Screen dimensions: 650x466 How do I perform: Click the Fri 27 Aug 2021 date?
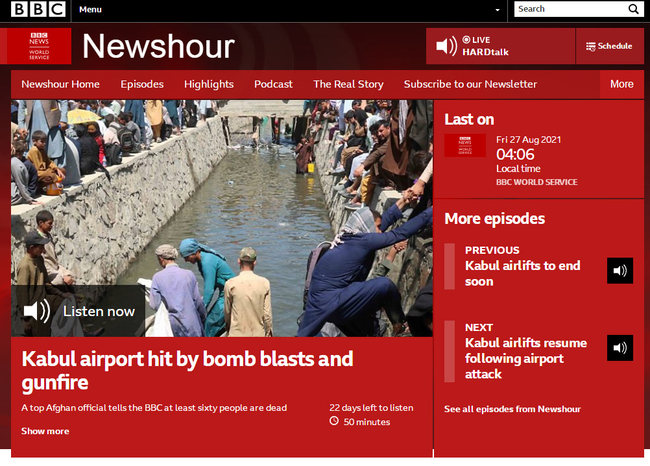529,140
